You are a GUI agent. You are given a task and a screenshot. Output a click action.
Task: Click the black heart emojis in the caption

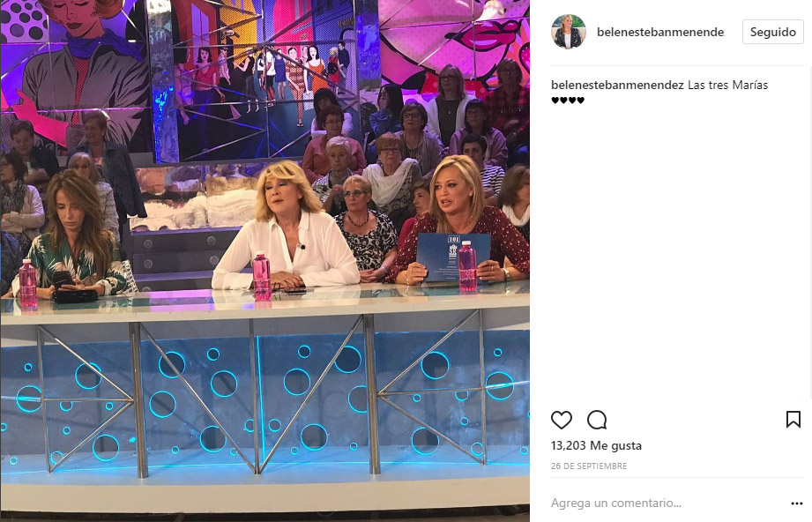(x=568, y=101)
